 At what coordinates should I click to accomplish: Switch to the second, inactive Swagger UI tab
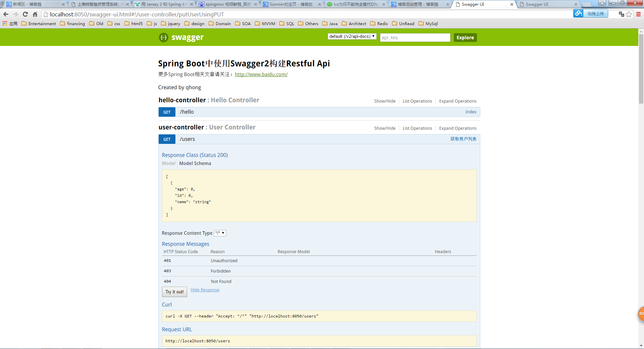pos(549,4)
